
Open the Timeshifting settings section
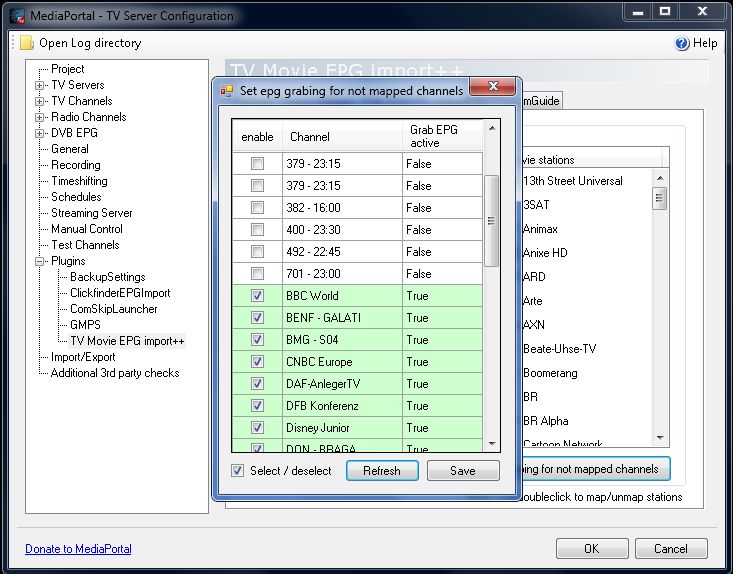tap(79, 181)
